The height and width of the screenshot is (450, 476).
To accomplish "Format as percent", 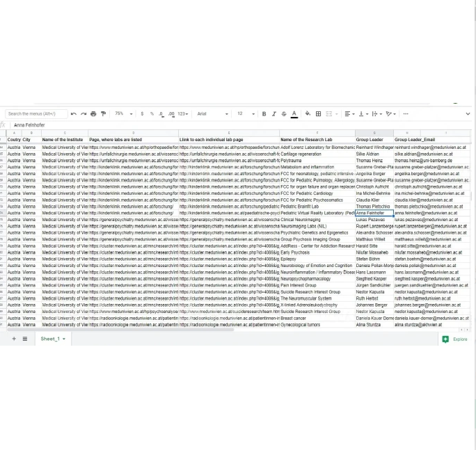I will tap(152, 114).
